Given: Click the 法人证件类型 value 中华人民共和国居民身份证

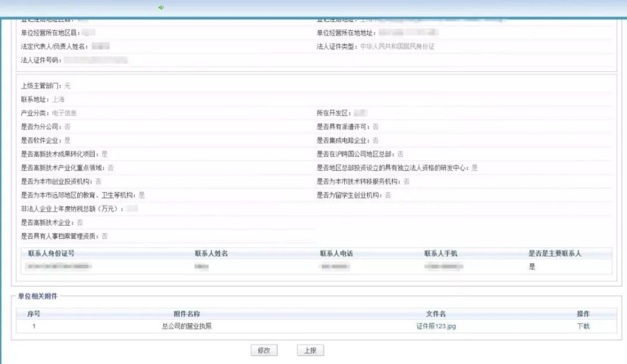Looking at the screenshot, I should coord(397,46).
